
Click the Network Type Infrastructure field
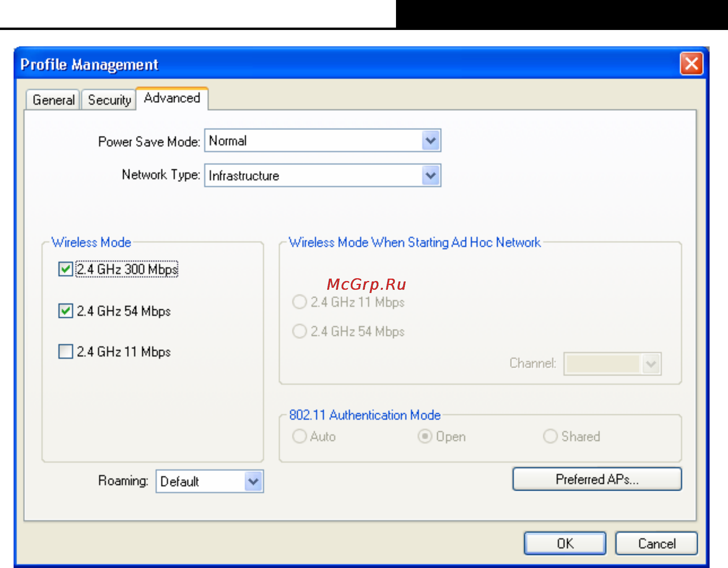[x=322, y=175]
